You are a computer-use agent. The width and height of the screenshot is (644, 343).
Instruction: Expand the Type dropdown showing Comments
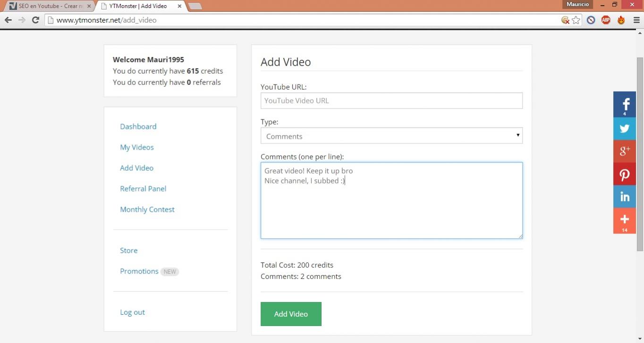[391, 136]
